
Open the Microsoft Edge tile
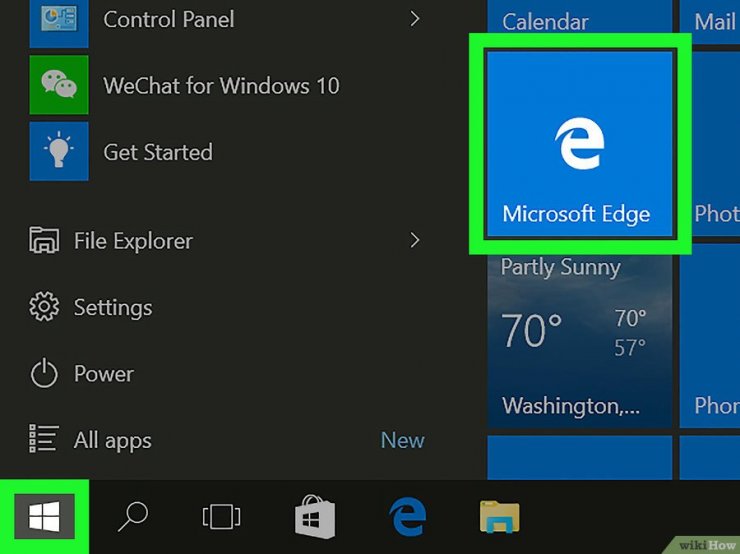580,143
